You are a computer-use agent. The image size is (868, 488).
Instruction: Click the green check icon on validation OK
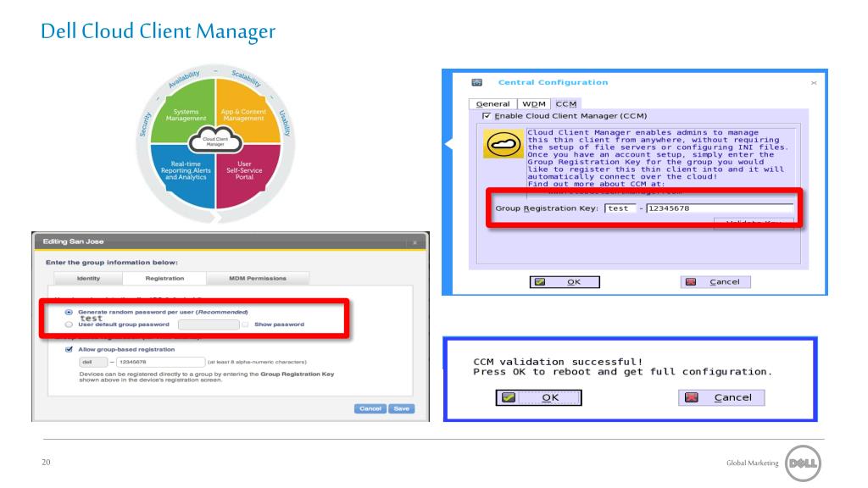point(509,397)
